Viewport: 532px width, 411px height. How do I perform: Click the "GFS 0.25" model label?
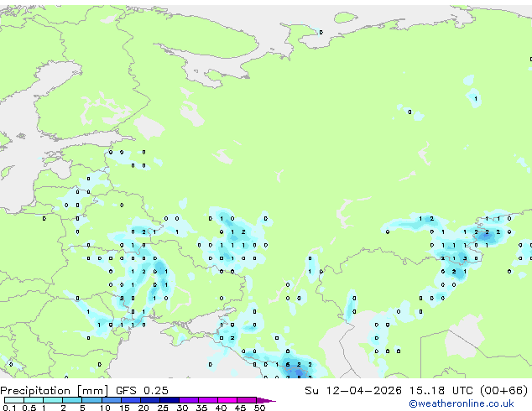[x=142, y=391]
